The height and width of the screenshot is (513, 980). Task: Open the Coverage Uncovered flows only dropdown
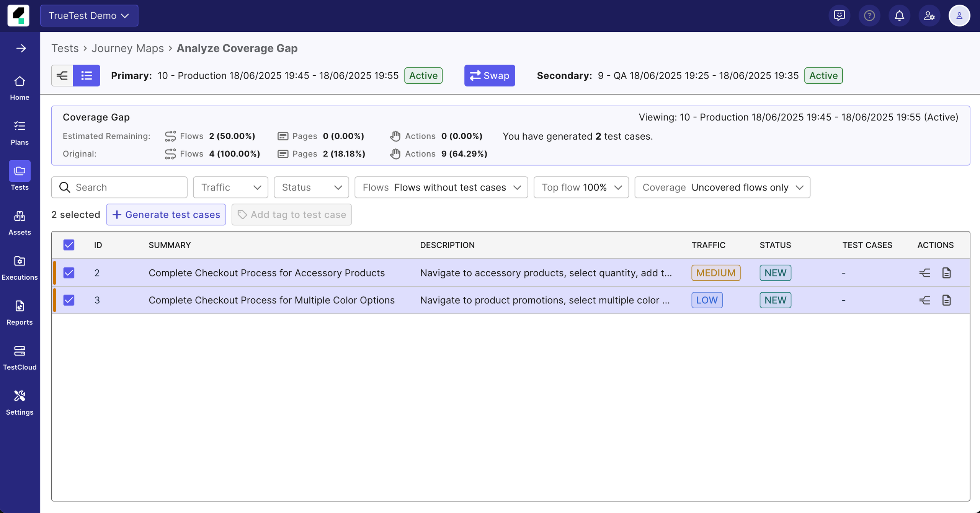point(722,187)
